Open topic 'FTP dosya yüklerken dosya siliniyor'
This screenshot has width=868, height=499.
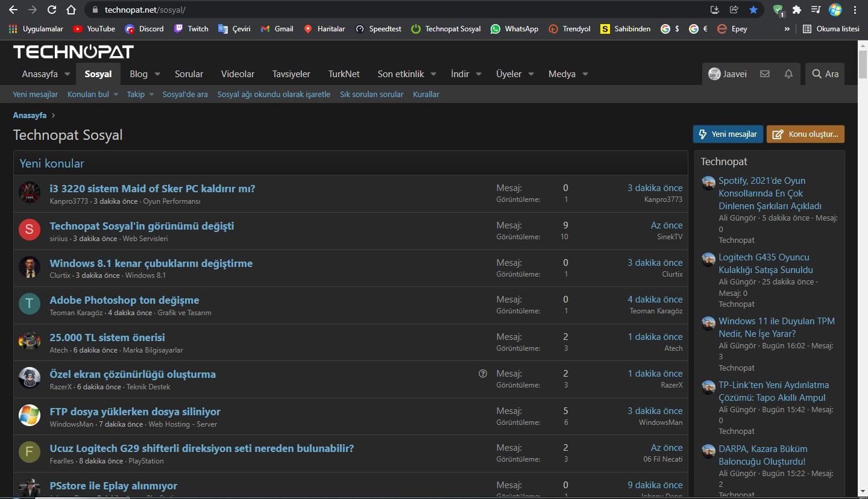(135, 412)
